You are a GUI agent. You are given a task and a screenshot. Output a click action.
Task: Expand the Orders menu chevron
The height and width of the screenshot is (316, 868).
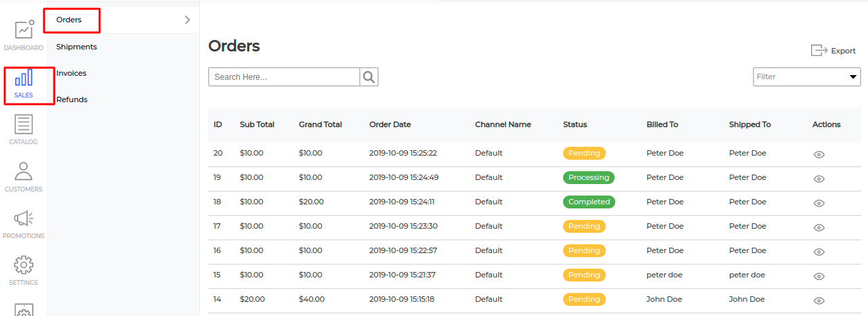(x=188, y=20)
